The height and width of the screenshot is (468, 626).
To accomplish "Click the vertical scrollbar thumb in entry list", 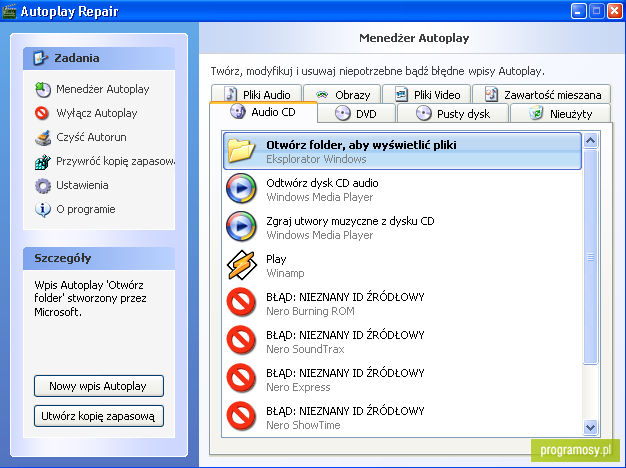I will click(x=590, y=257).
